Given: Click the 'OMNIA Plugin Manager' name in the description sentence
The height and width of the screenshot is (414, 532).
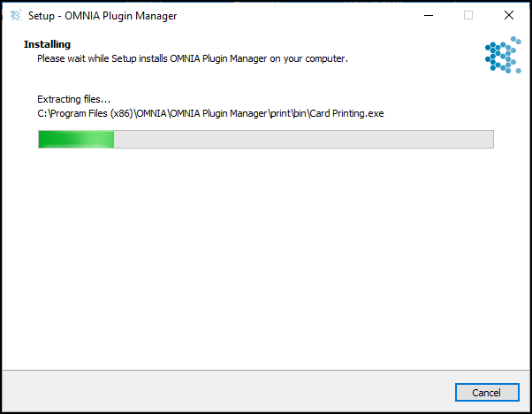Looking at the screenshot, I should pos(218,58).
